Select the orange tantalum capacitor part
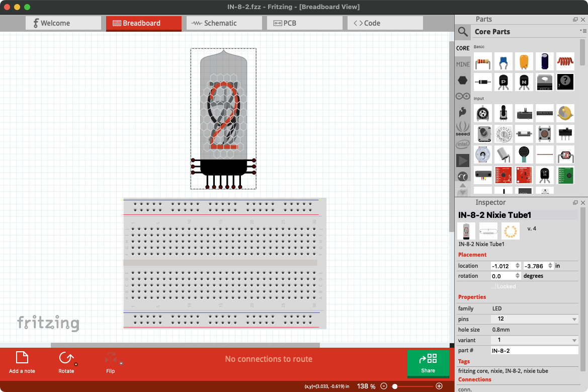The width and height of the screenshot is (588, 392). point(524,62)
